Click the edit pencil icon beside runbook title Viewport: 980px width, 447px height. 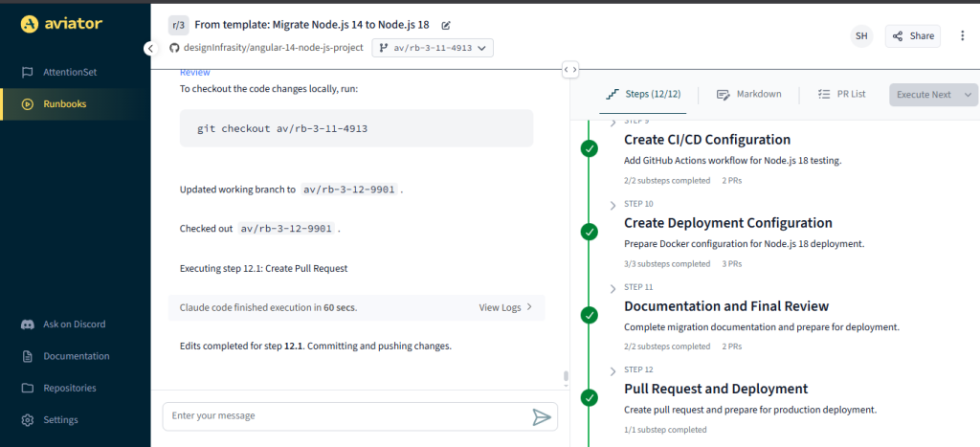446,25
